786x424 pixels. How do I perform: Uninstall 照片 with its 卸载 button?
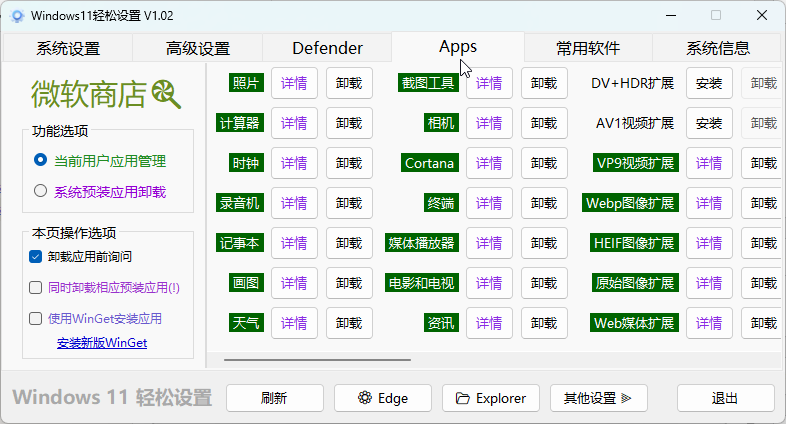349,83
